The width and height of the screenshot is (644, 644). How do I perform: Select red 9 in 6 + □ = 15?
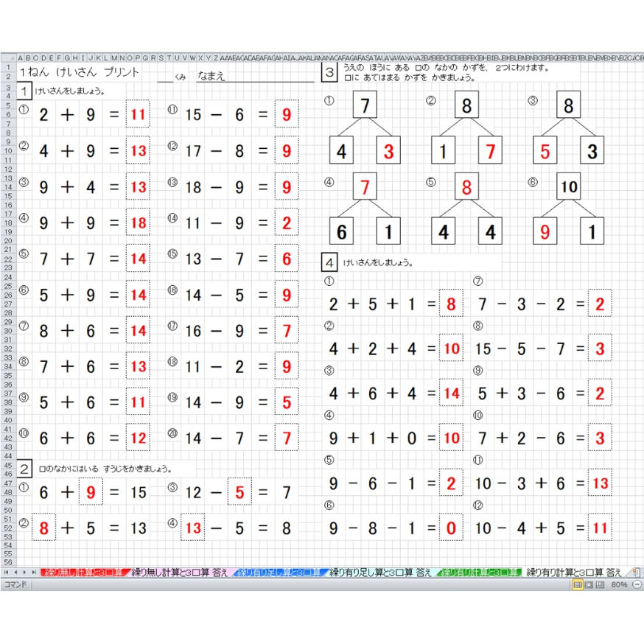91,492
